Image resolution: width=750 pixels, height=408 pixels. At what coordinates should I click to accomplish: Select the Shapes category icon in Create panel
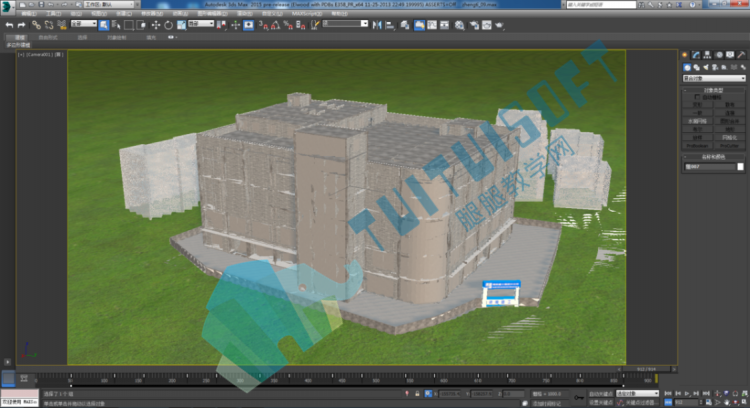click(696, 67)
